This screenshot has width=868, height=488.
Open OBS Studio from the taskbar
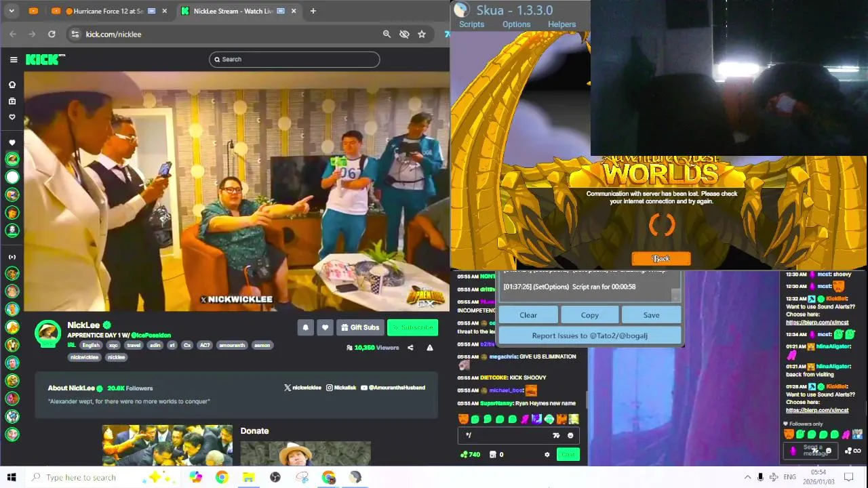275,477
